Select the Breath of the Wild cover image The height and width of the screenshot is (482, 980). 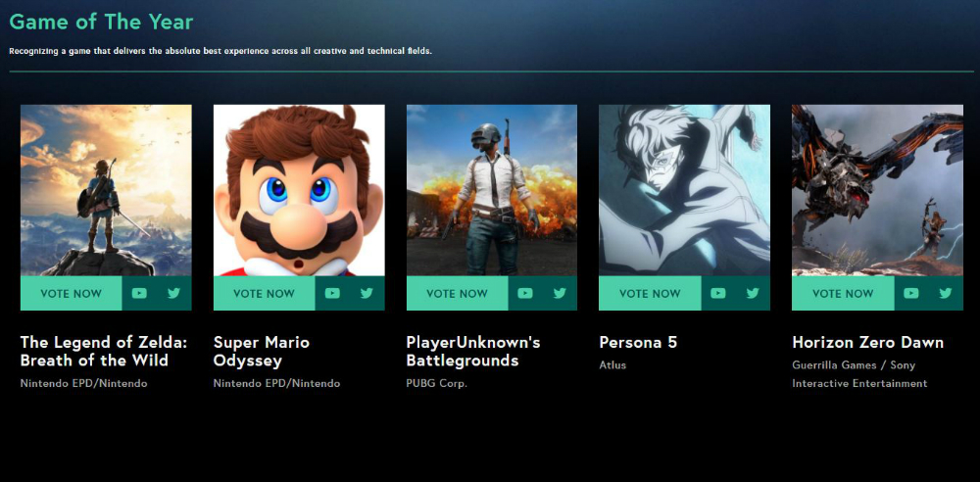pyautogui.click(x=106, y=190)
